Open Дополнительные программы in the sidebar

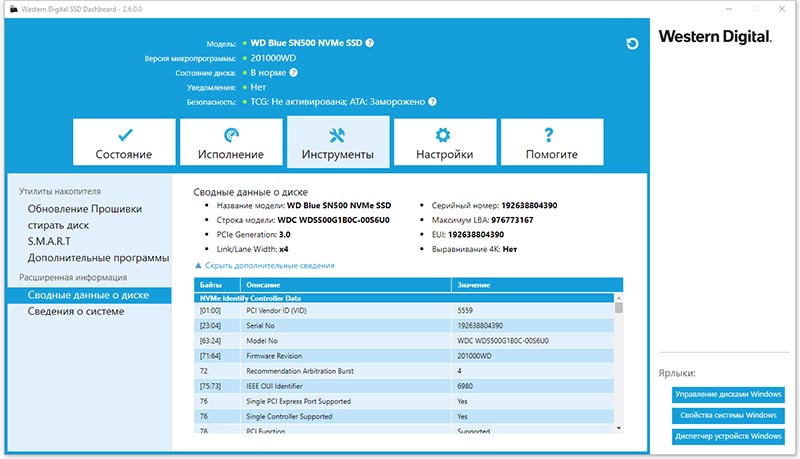click(x=98, y=258)
